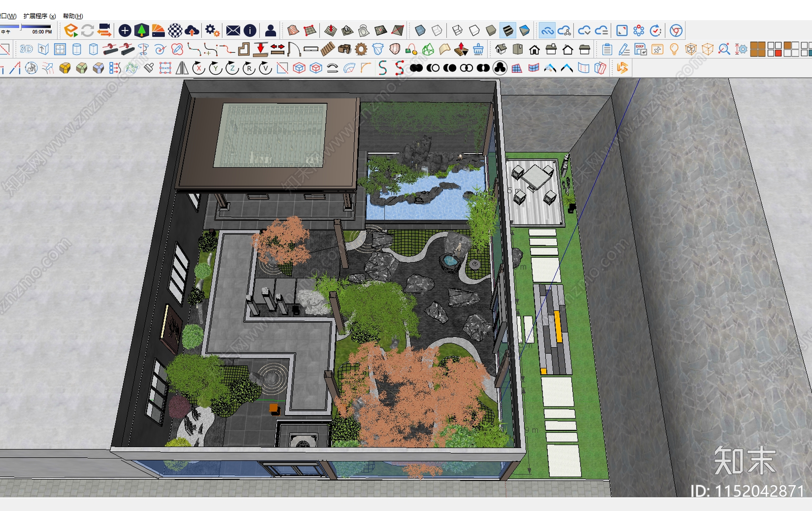812x511 pixels.
Task: Start Enscape with the orange play icon
Action: click(71, 30)
